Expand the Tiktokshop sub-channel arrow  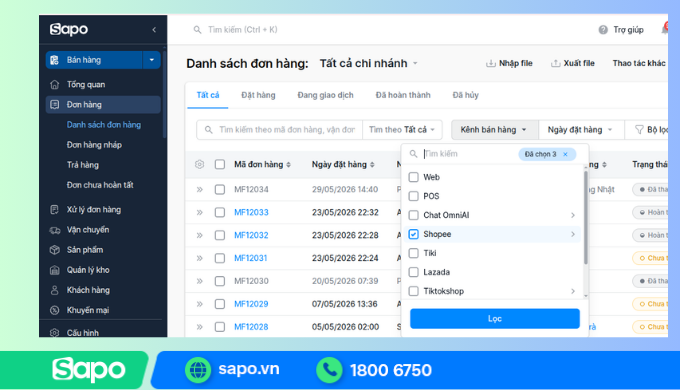tap(573, 291)
